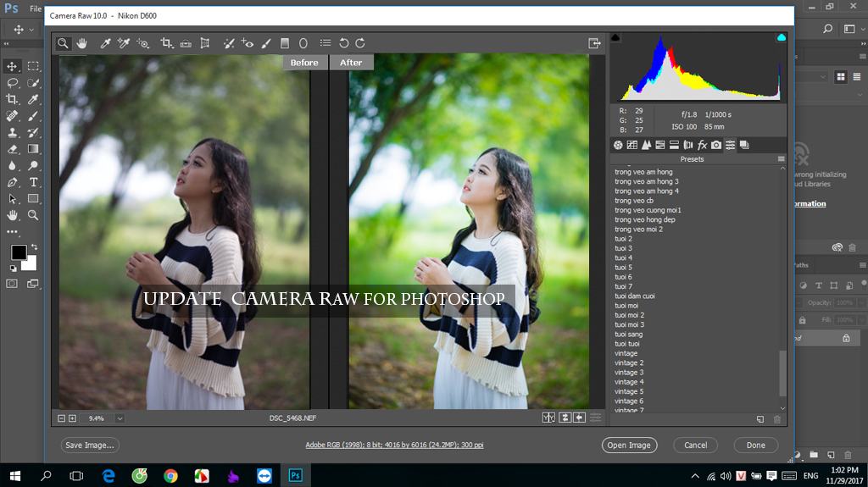868x487 pixels.
Task: Rotate image clockwise
Action: pyautogui.click(x=360, y=43)
